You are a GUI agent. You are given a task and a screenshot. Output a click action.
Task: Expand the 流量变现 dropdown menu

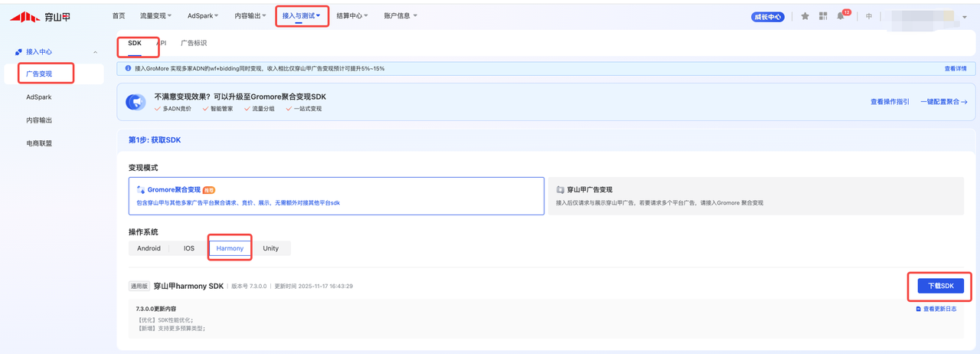click(156, 16)
